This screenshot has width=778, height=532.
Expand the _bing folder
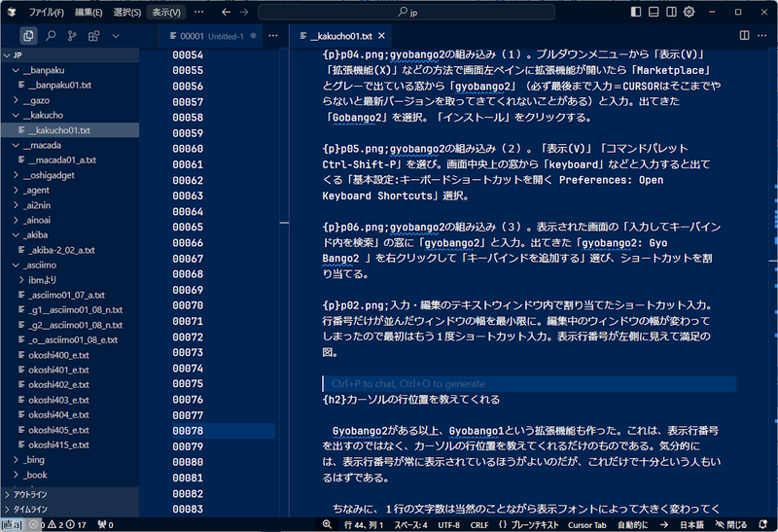[x=16, y=460]
